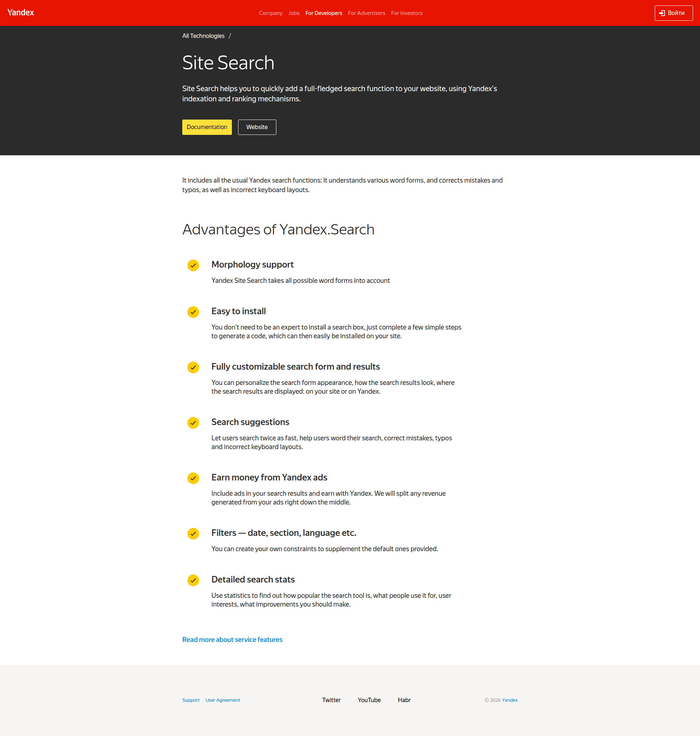Click the Easy to install heading
This screenshot has height=736, width=700.
click(x=238, y=311)
